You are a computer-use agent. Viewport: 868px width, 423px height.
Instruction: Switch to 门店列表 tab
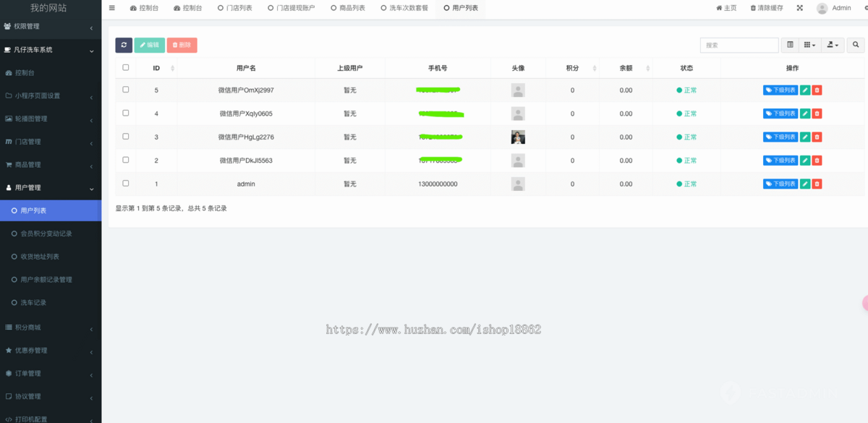click(x=234, y=8)
